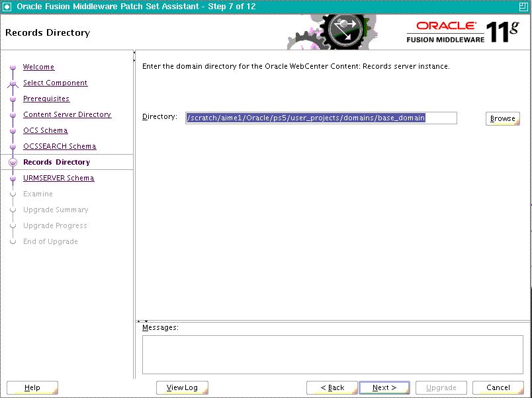
Task: Focus the Directory path input field
Action: (x=321, y=118)
